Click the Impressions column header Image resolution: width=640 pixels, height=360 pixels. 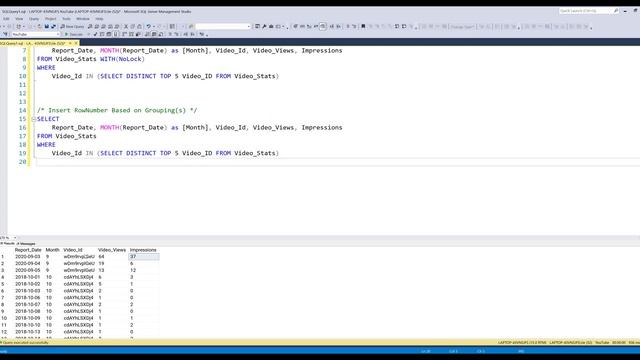[143, 250]
